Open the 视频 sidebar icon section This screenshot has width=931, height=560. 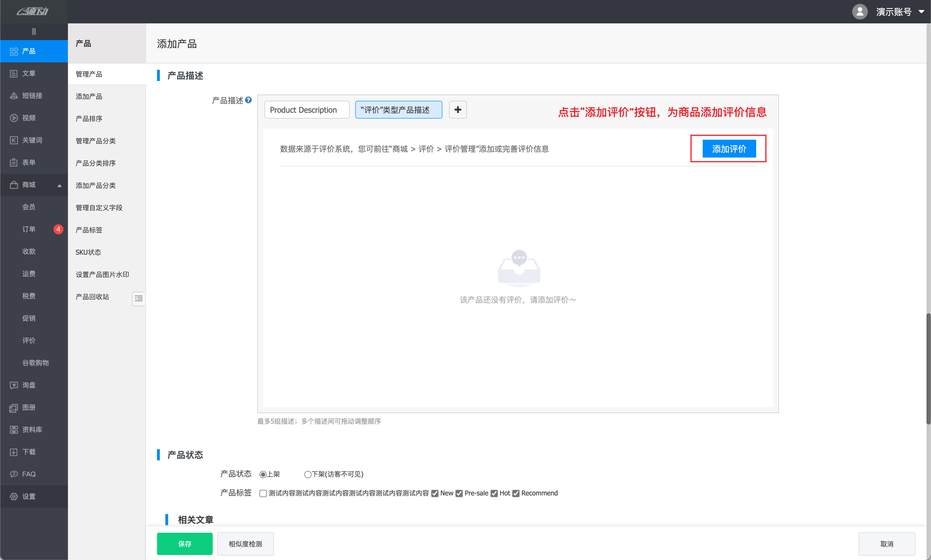(14, 118)
